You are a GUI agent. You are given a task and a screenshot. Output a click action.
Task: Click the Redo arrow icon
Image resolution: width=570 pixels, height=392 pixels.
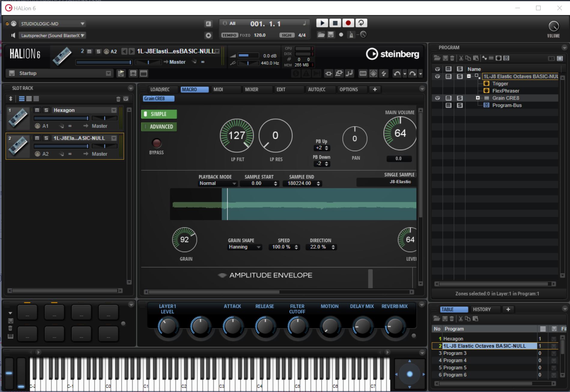[413, 74]
